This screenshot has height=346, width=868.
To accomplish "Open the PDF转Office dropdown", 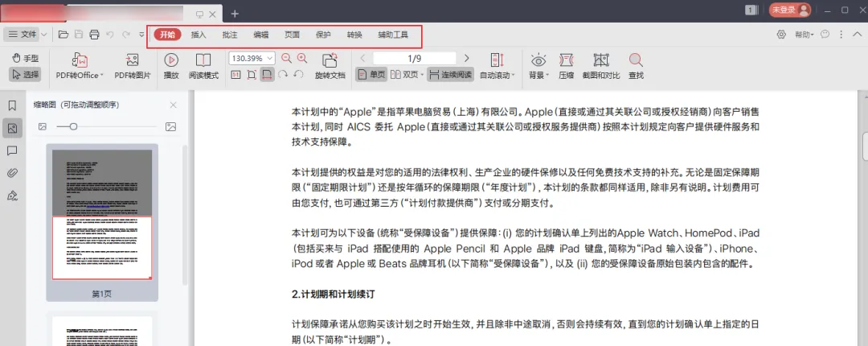I will 80,67.
